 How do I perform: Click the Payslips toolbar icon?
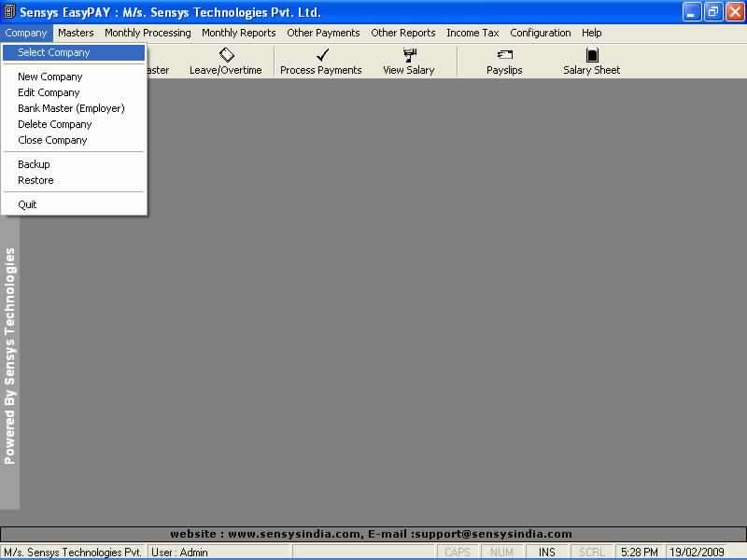click(504, 55)
